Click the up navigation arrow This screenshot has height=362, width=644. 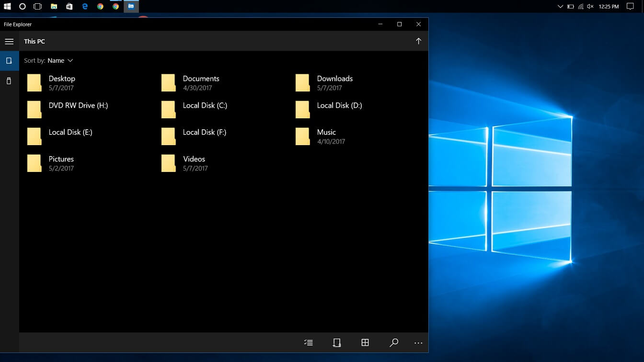pyautogui.click(x=418, y=41)
